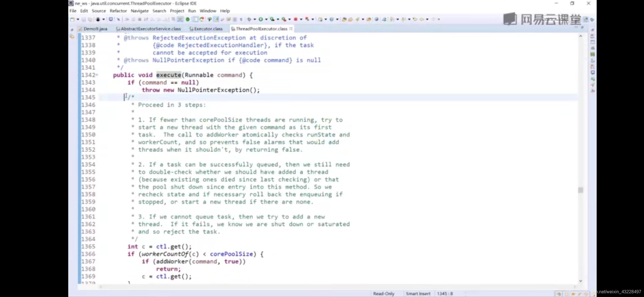Click the Next Annotation arrow icon

(391, 19)
